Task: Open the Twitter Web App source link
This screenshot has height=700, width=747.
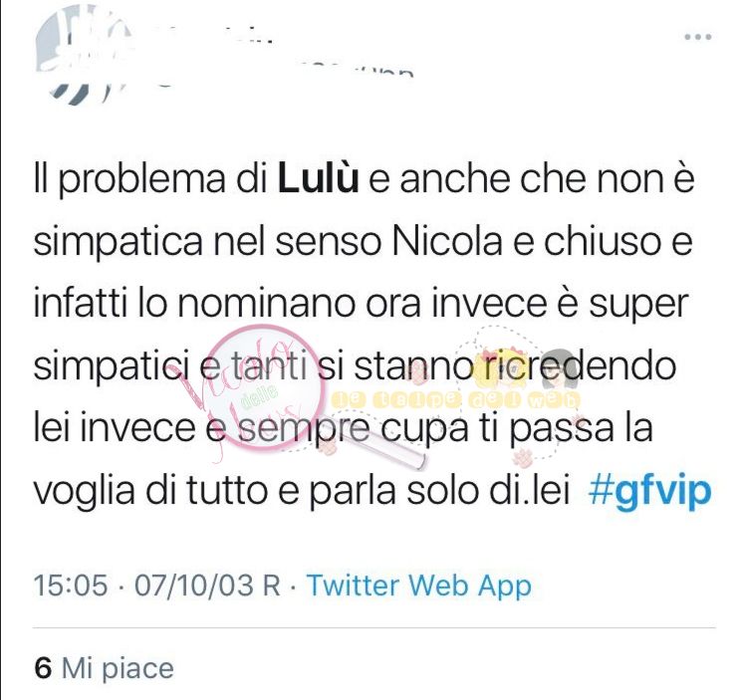Action: point(418,584)
